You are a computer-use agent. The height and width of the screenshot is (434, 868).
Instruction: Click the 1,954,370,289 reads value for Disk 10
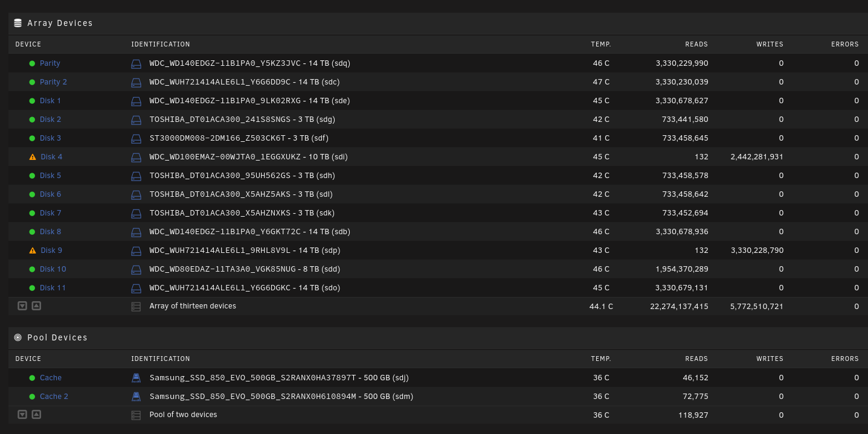682,269
